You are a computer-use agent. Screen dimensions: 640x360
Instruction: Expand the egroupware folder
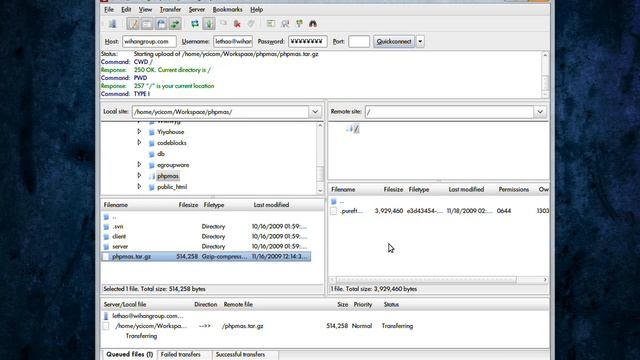[139, 165]
